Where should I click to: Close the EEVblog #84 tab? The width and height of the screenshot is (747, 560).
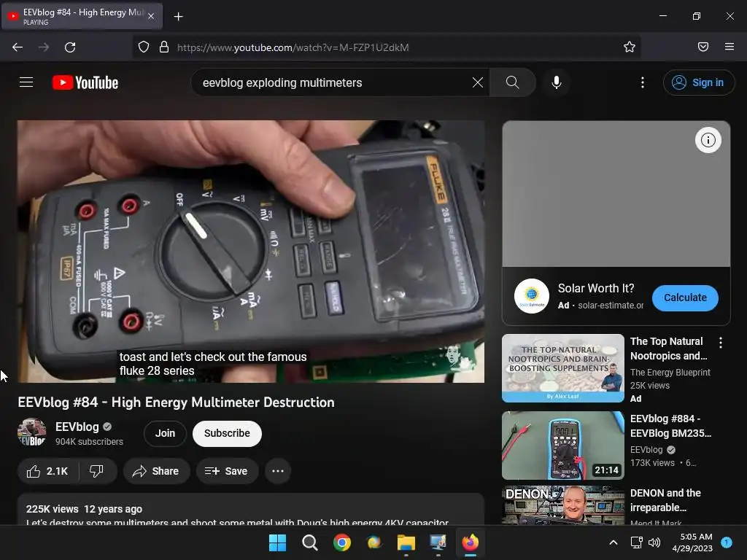[150, 16]
